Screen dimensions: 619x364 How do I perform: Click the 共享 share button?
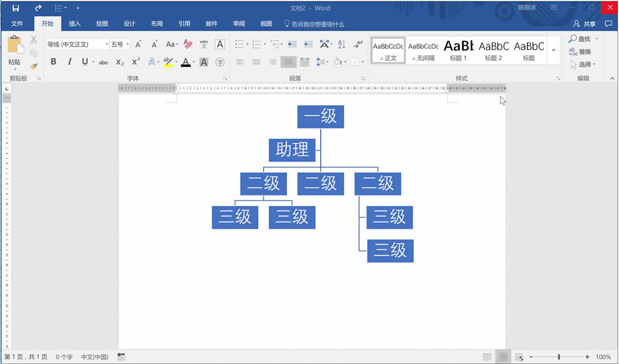click(x=585, y=24)
